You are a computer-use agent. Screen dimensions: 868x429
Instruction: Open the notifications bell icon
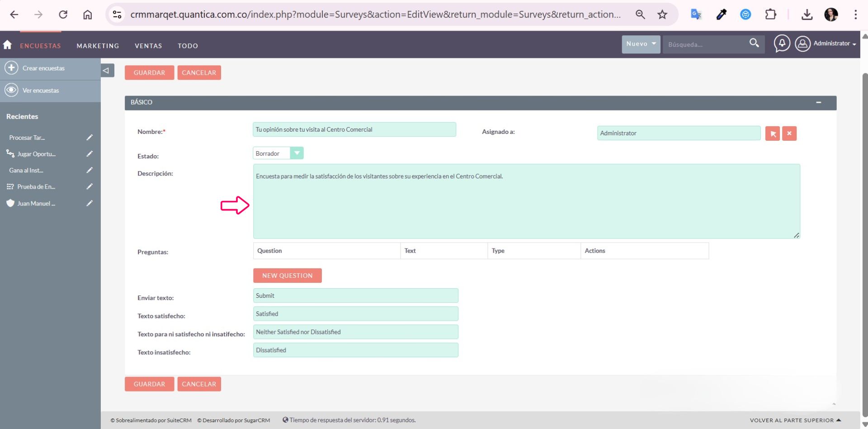(782, 44)
